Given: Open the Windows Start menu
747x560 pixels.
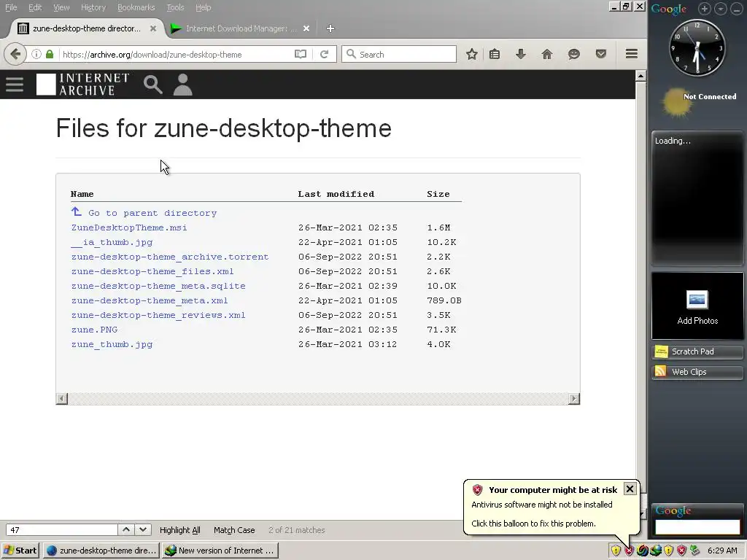Looking at the screenshot, I should point(20,551).
